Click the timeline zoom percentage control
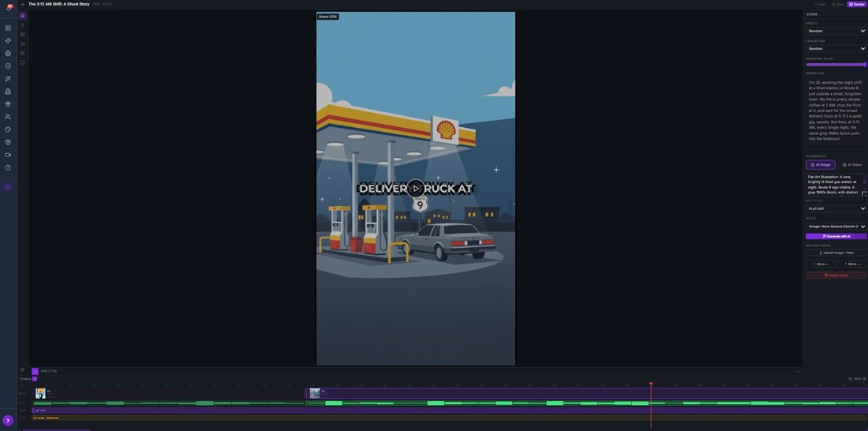Viewport: 868px width, 431px height. pos(857,379)
